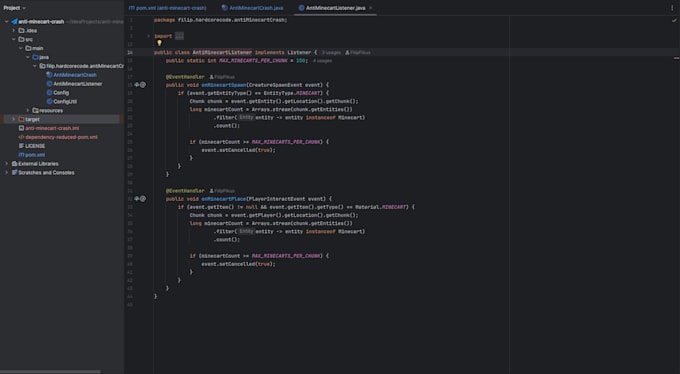
Task: Collapse the main folder
Action: coord(20,48)
